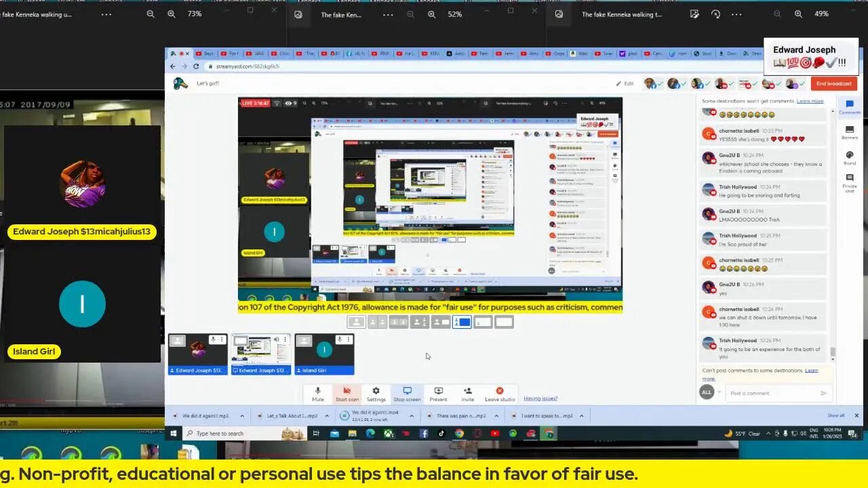Zoom out on the 73% Photos window

click(151, 14)
